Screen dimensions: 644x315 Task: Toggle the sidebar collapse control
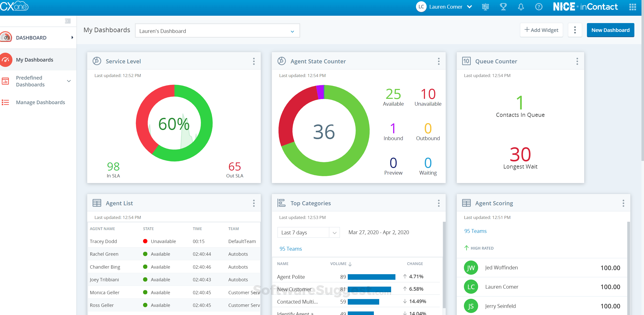tap(67, 21)
